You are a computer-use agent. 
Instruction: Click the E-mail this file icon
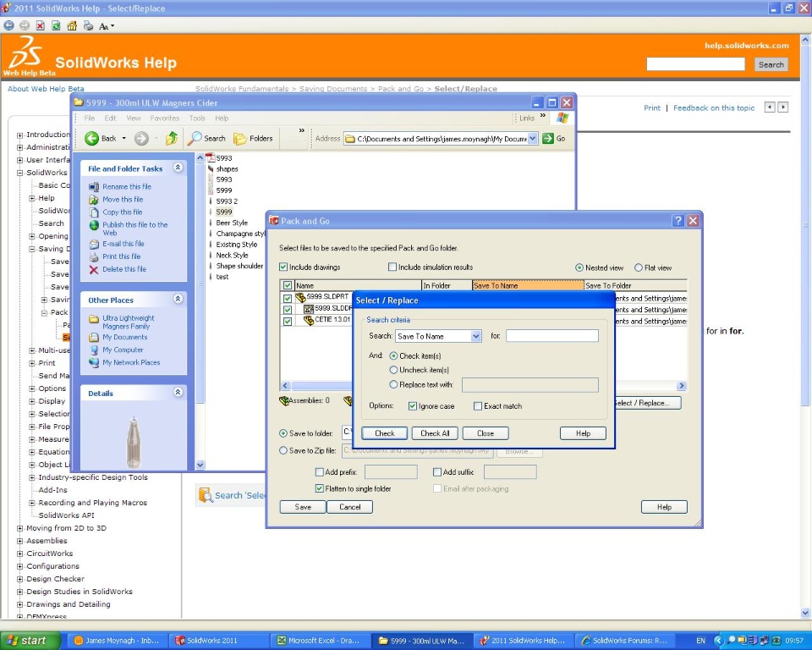click(x=94, y=244)
